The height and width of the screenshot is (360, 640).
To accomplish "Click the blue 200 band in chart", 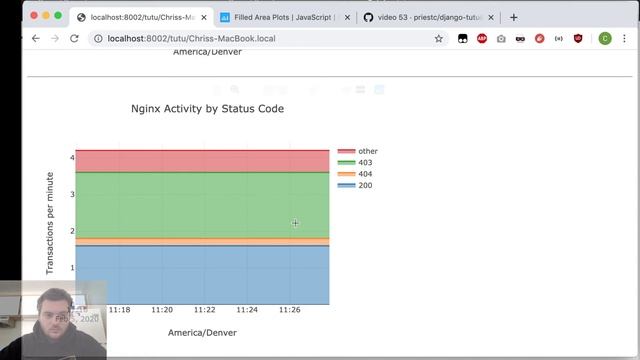I will click(x=202, y=275).
